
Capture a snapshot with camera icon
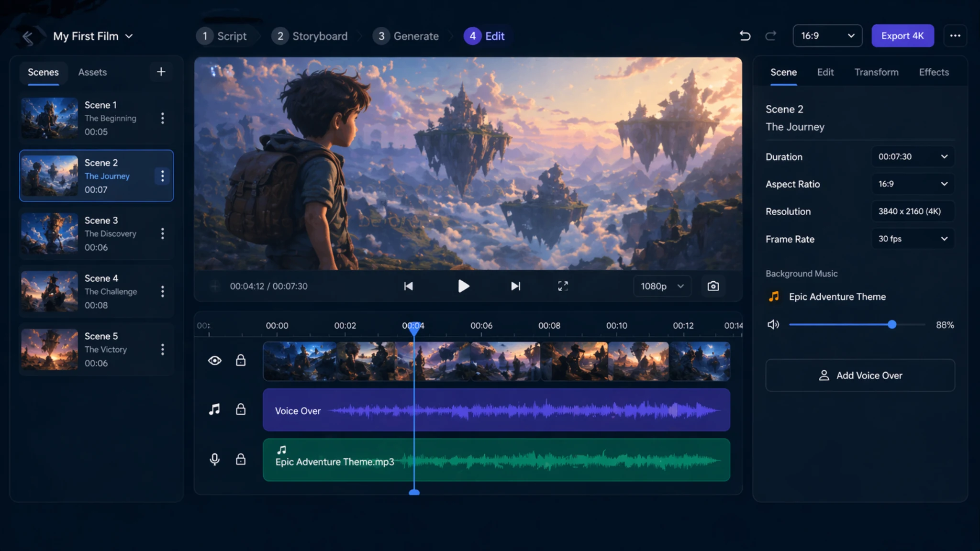[713, 286]
